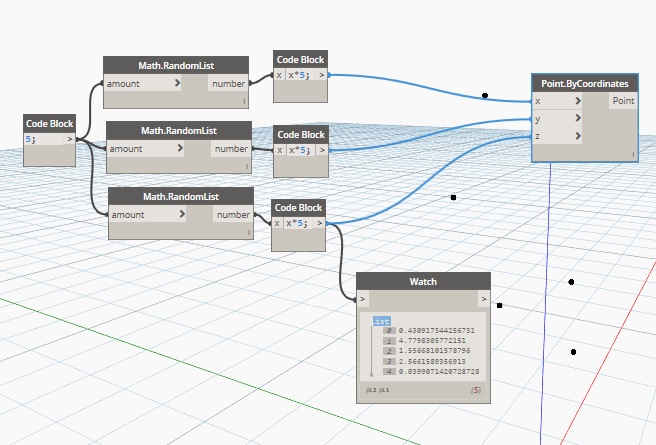Select index 0 item in the Watch list
656x445 pixels.
click(389, 330)
